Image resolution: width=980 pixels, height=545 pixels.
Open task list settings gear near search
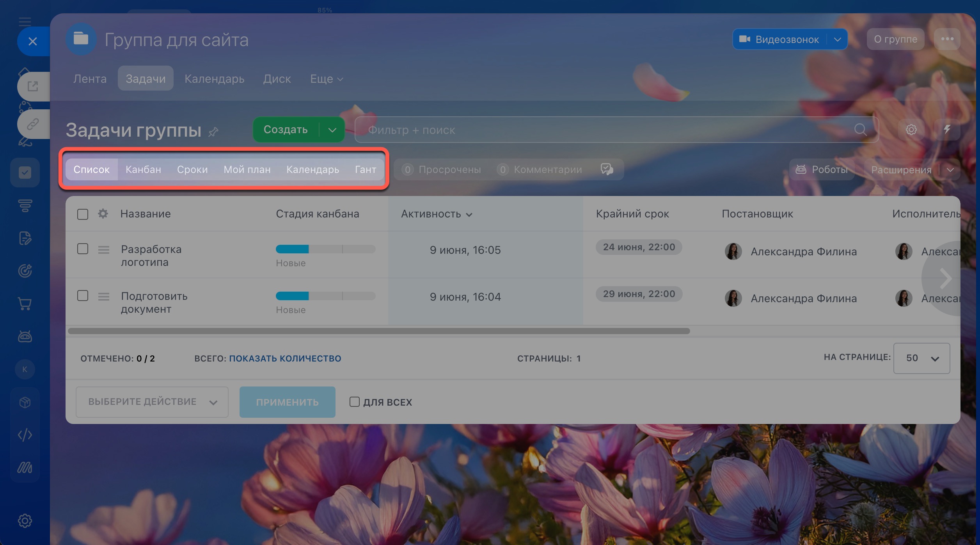(x=911, y=130)
